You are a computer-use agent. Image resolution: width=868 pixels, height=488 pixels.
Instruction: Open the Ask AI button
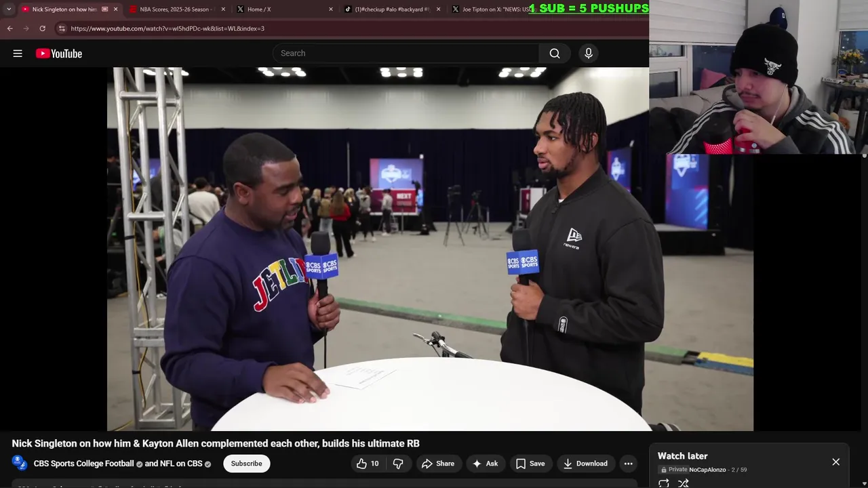485,464
